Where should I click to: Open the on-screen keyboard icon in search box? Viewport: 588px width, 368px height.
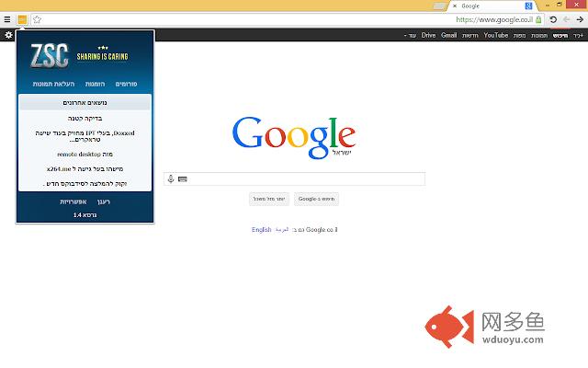pos(183,178)
